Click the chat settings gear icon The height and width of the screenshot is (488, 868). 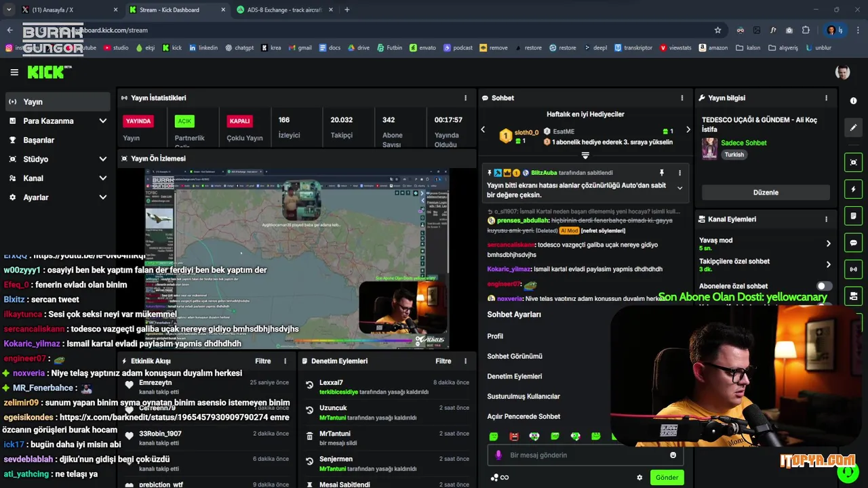click(x=639, y=478)
